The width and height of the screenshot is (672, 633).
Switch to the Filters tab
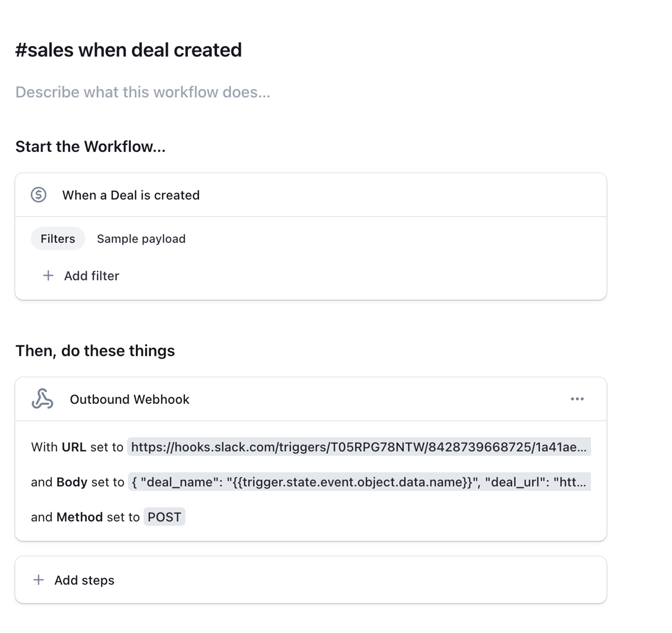coord(58,239)
